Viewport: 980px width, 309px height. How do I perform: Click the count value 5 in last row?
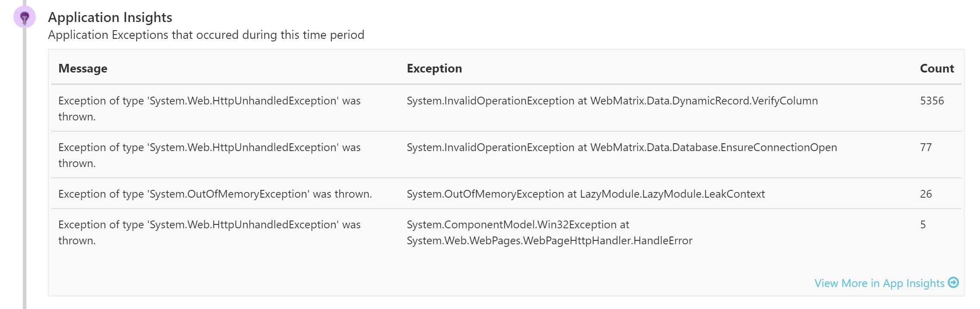923,225
